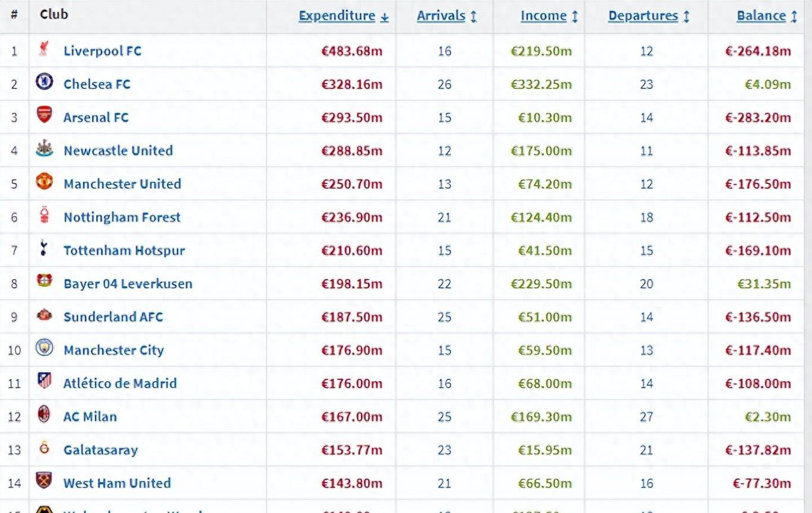Click the Chelsea FC crest icon
Image resolution: width=812 pixels, height=513 pixels.
coord(44,82)
